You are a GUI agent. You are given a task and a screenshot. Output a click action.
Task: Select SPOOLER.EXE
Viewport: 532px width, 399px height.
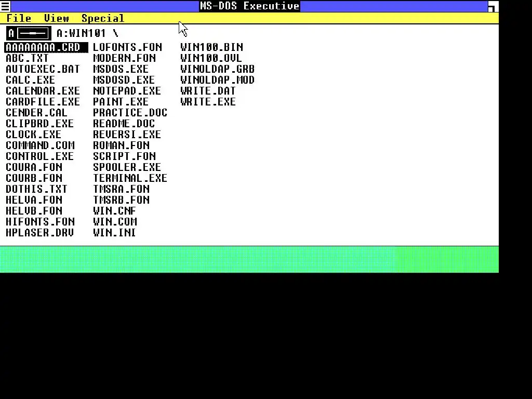click(x=127, y=167)
